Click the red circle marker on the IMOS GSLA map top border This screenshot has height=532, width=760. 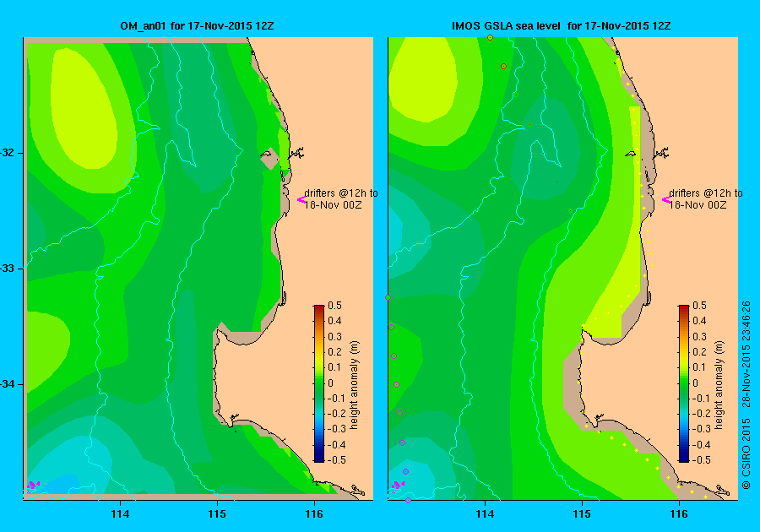point(490,37)
